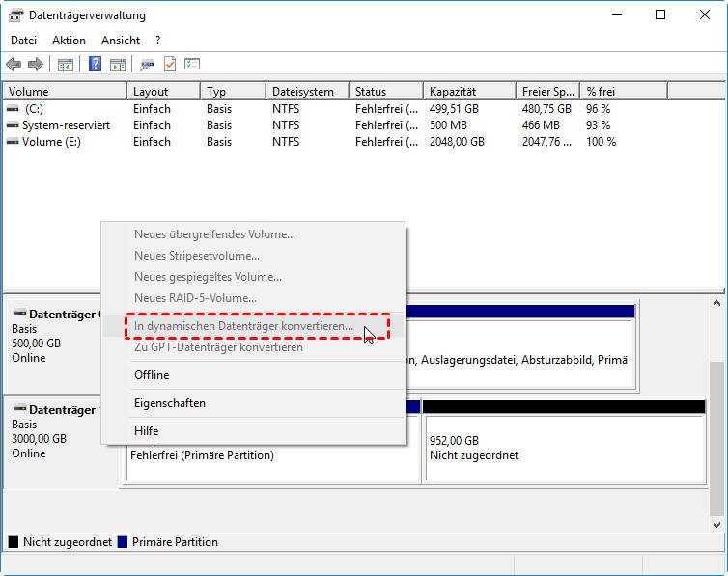Click drive icon beside Volume (E:)
The image size is (728, 576).
tap(13, 142)
